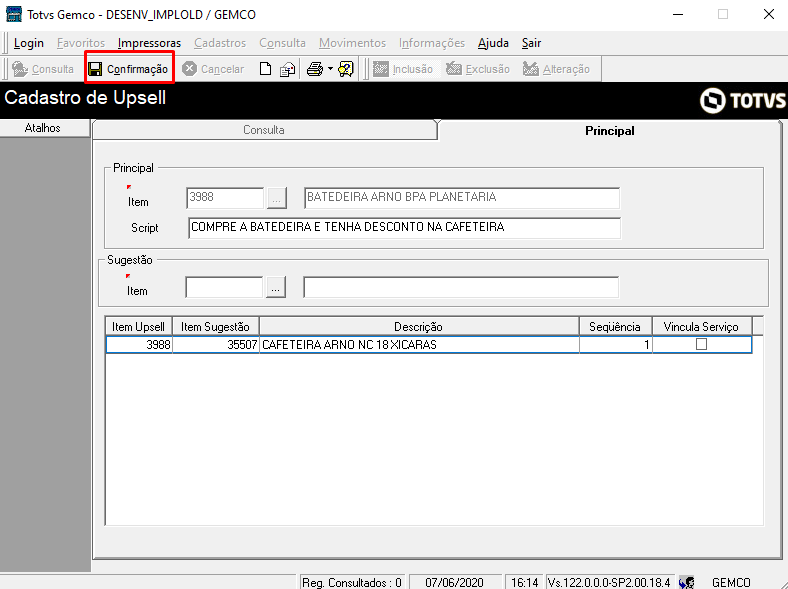788x589 pixels.
Task: Switch to the Consulta tab
Action: 264,130
